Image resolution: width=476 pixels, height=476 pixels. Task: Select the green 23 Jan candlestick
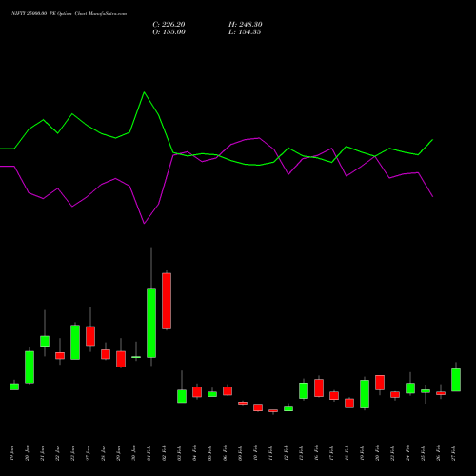pyautogui.click(x=75, y=342)
